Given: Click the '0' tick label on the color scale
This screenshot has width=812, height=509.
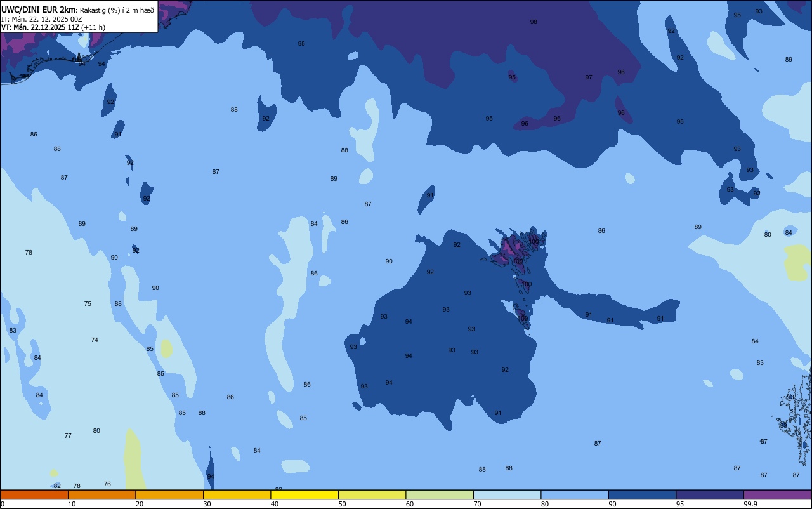Looking at the screenshot, I should [x=3, y=504].
